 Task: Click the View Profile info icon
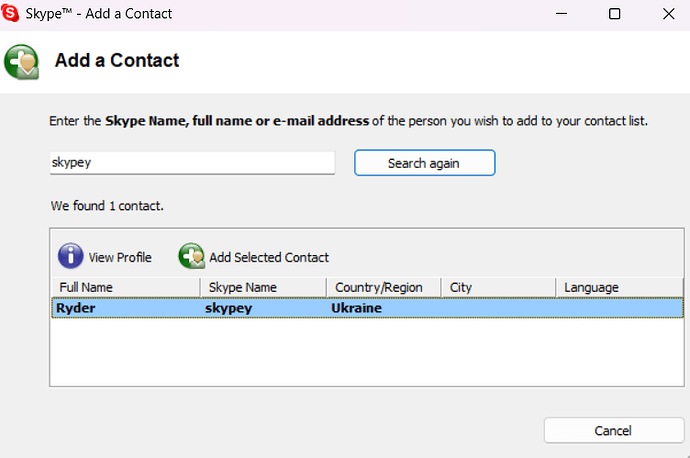pos(70,256)
